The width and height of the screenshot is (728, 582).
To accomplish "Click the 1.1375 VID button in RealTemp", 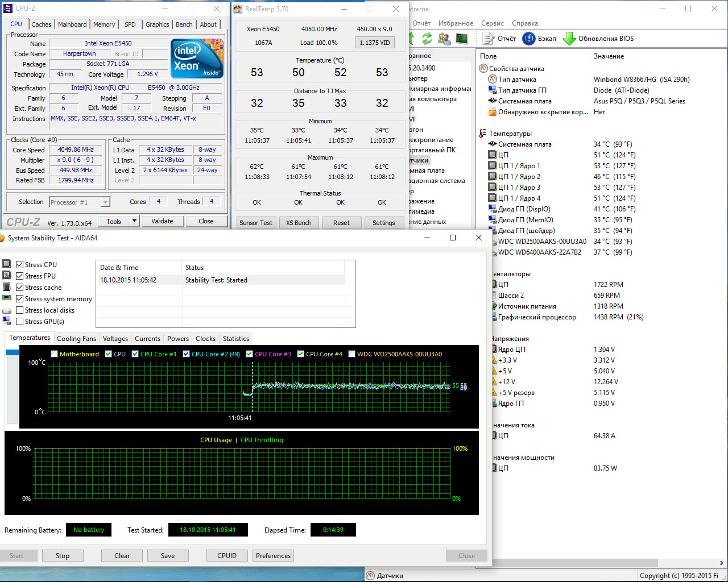I will pos(375,43).
